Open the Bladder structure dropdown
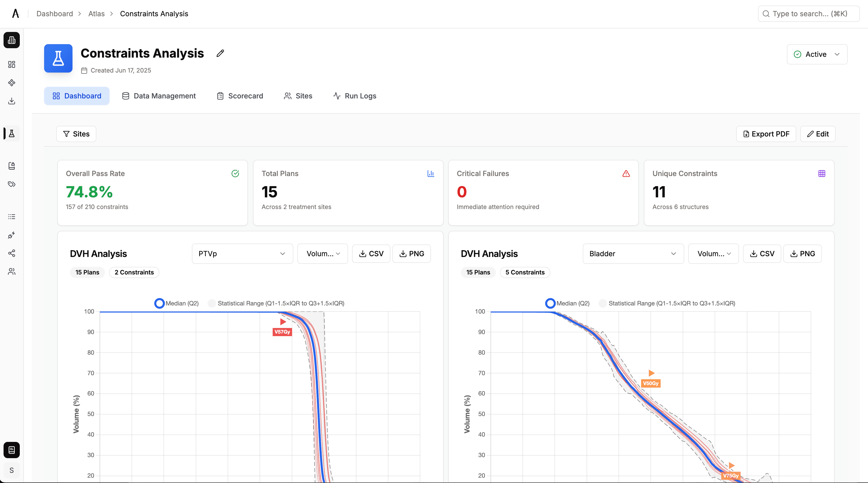The height and width of the screenshot is (483, 868). [x=632, y=254]
